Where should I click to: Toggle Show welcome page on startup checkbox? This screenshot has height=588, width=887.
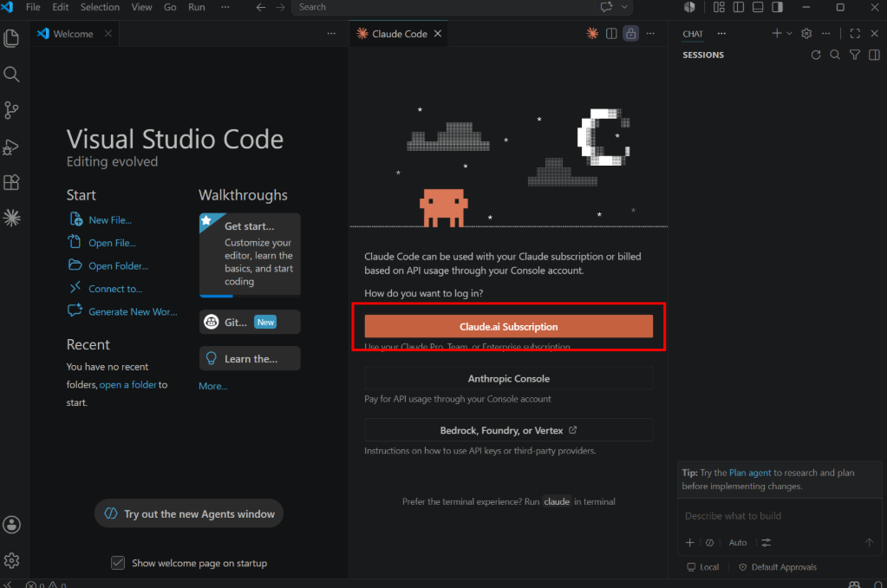[118, 563]
